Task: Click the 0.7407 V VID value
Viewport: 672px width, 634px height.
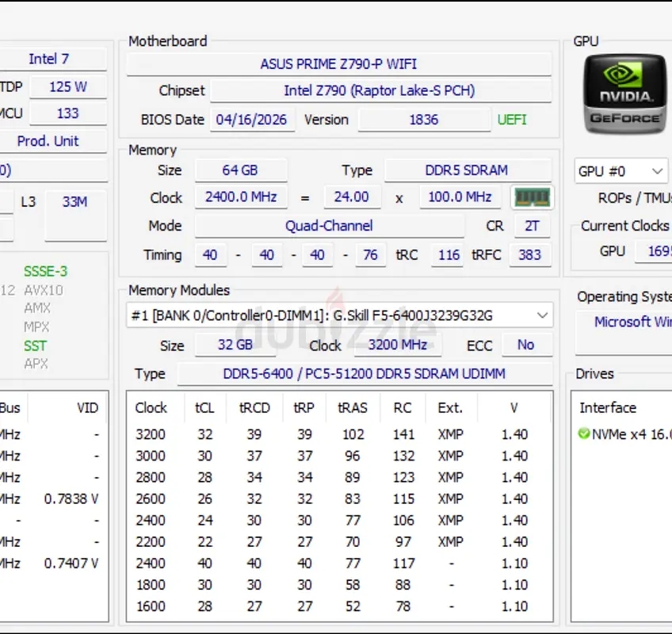Action: coord(71,563)
